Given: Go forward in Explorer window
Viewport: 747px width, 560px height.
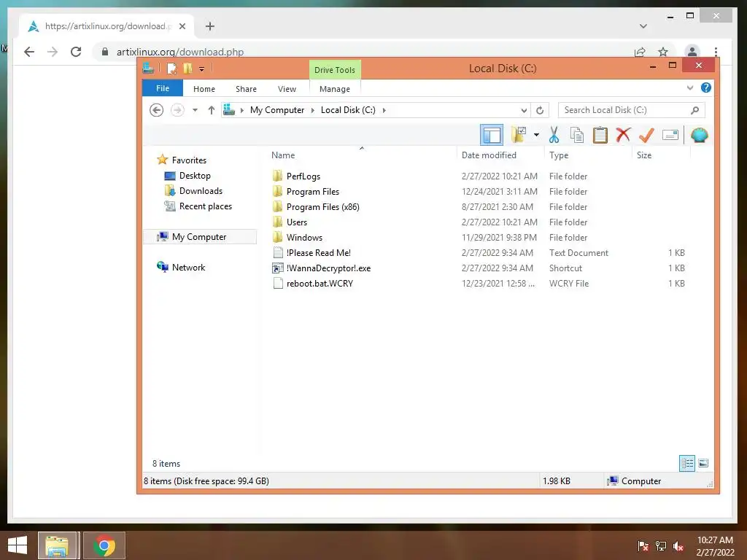Looking at the screenshot, I should [x=177, y=110].
